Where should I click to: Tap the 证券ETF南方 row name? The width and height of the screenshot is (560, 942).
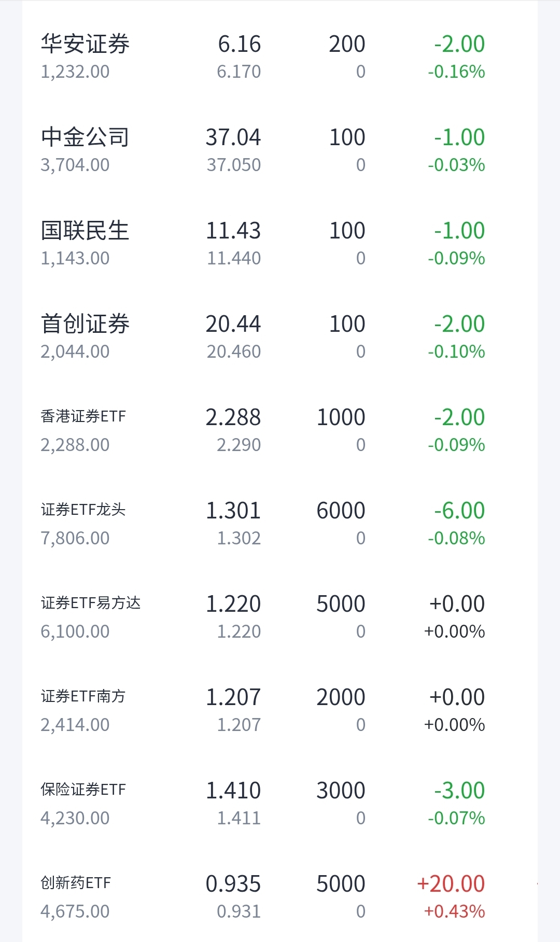[x=83, y=696]
